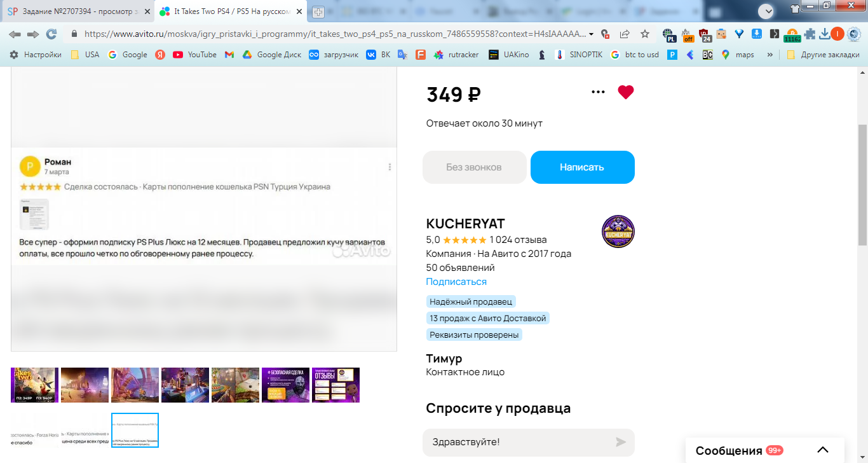Open the browser profile avatar icon
This screenshot has height=463, width=868.
pyautogui.click(x=837, y=34)
